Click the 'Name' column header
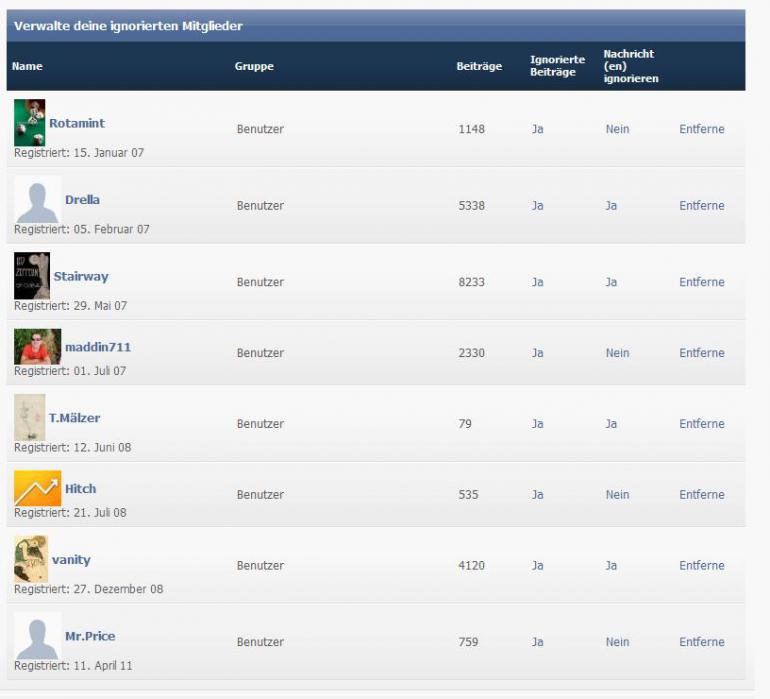 point(27,66)
